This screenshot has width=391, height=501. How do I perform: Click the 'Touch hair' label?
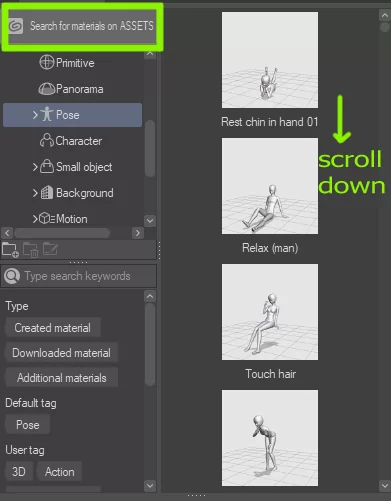270,374
